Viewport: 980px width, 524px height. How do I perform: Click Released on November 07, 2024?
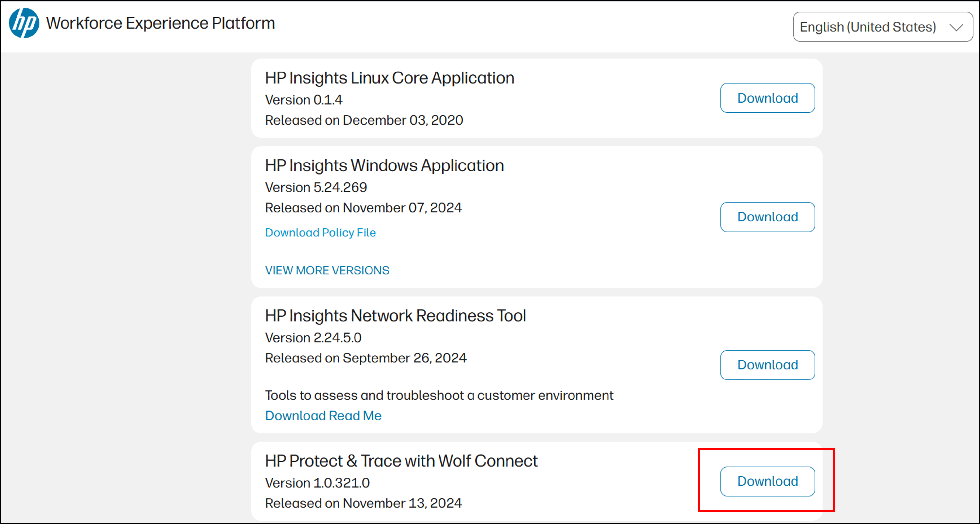pyautogui.click(x=363, y=208)
